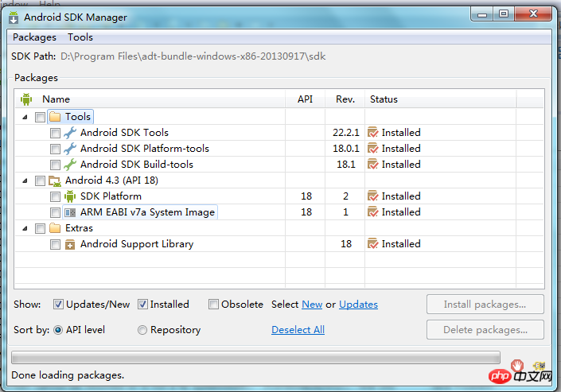Collapse the Android 4.3 (API 18) group

(x=24, y=180)
